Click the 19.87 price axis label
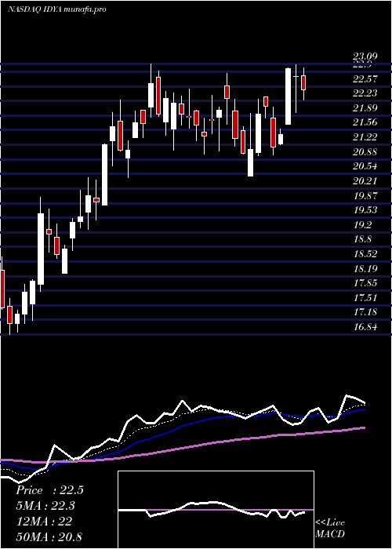Screen dimensions: 392x549 (x=365, y=196)
